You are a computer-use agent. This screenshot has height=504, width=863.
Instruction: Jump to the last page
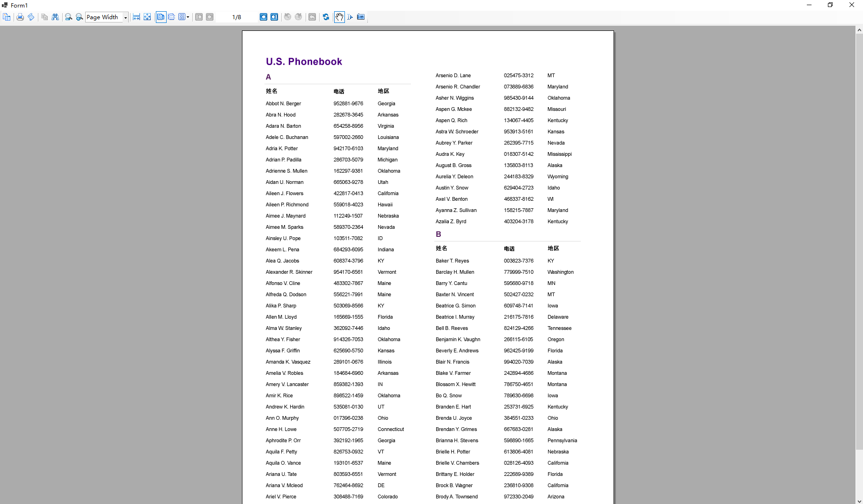click(274, 17)
